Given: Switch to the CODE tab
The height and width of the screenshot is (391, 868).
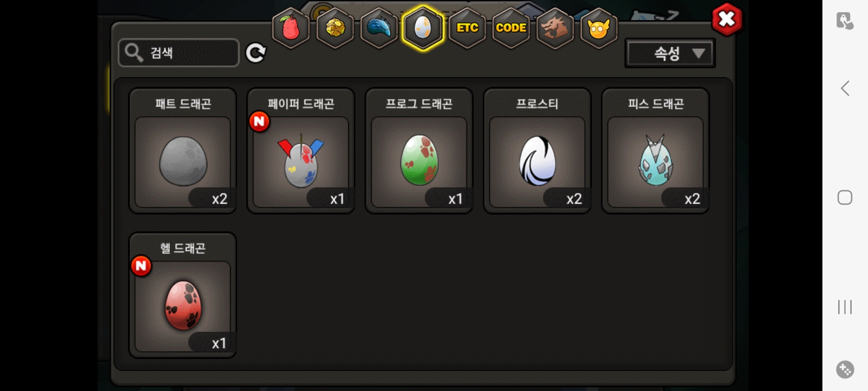Looking at the screenshot, I should click(511, 28).
